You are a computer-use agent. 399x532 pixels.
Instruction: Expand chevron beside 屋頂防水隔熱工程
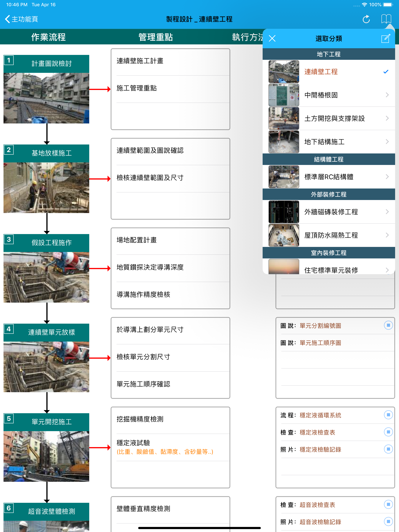387,235
